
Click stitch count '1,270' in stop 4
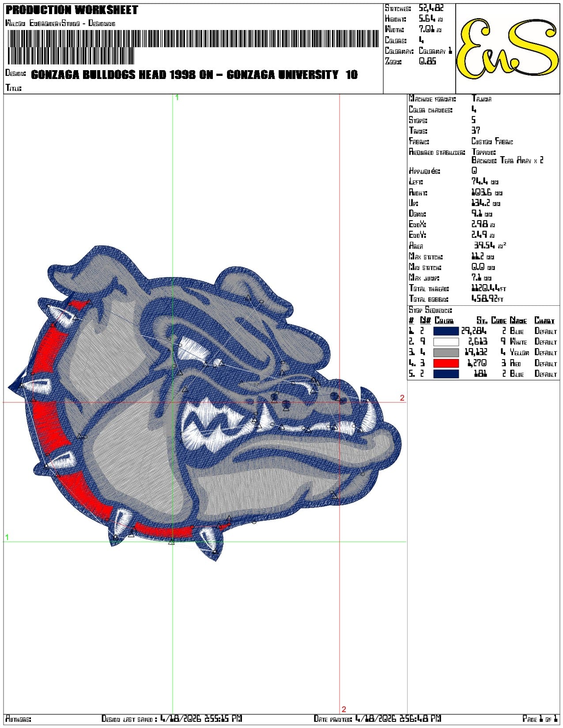(x=477, y=363)
